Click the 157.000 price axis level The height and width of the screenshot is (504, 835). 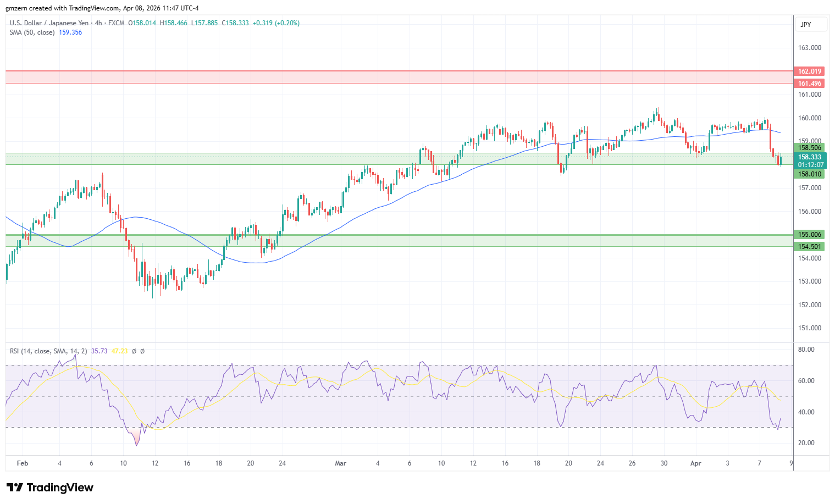(810, 188)
